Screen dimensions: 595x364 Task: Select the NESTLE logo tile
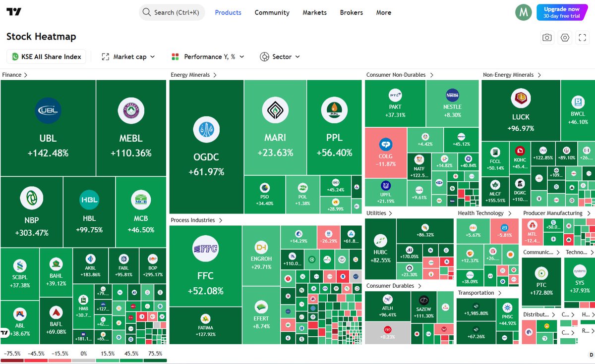452,95
